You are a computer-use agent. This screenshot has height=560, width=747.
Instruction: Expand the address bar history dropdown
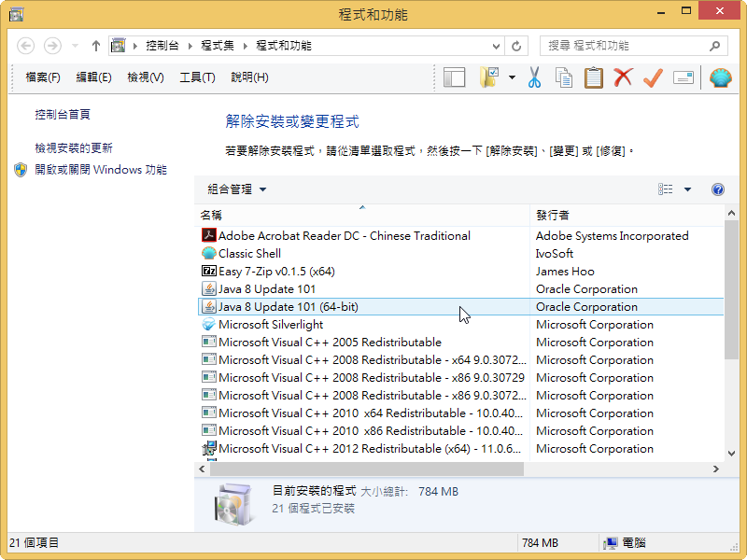tap(496, 46)
